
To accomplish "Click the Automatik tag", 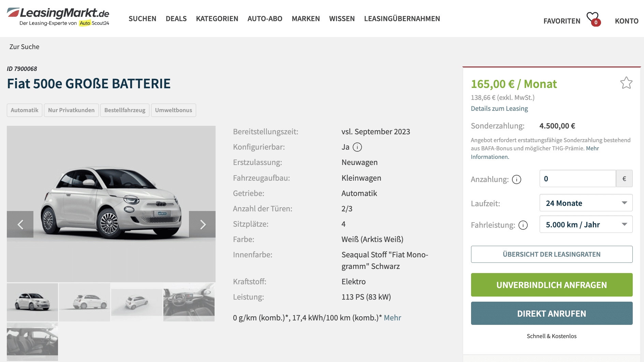I will coord(25,110).
